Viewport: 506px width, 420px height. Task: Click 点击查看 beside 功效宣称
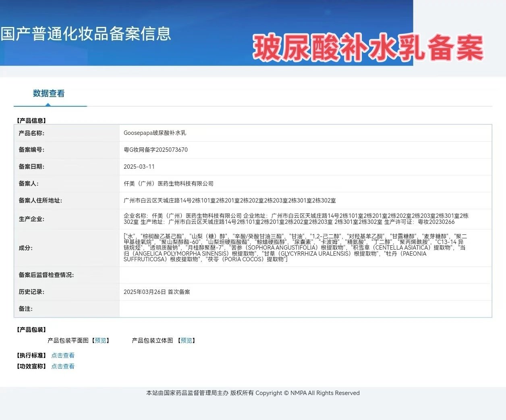coord(63,366)
